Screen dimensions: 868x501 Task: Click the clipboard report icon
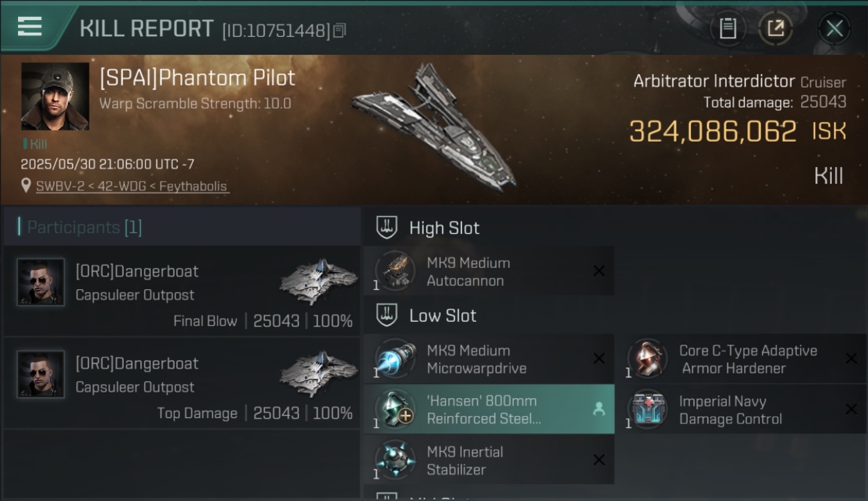727,28
